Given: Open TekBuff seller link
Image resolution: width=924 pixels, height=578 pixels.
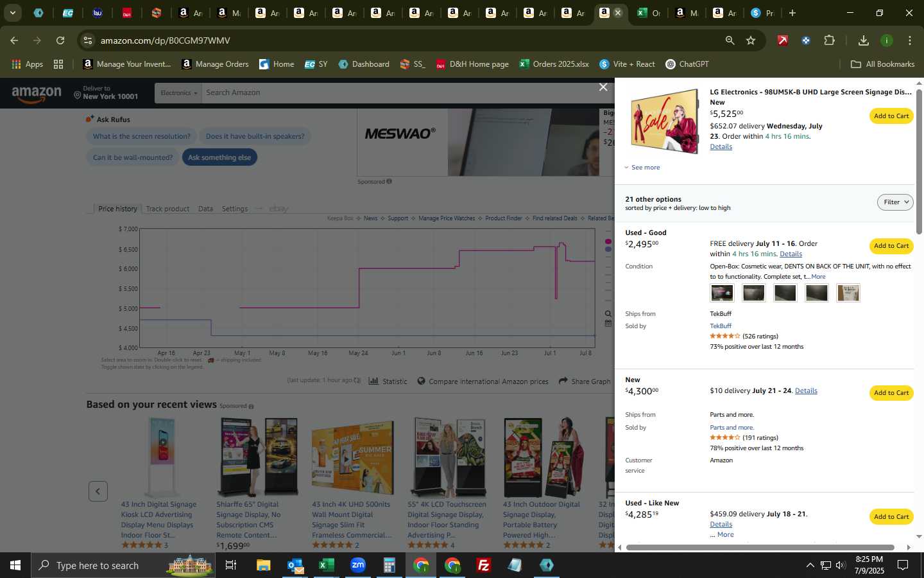Looking at the screenshot, I should pos(721,326).
